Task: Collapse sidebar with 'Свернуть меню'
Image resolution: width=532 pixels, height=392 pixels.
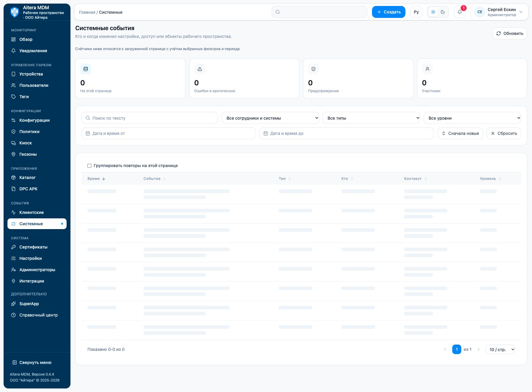Action: (x=32, y=362)
